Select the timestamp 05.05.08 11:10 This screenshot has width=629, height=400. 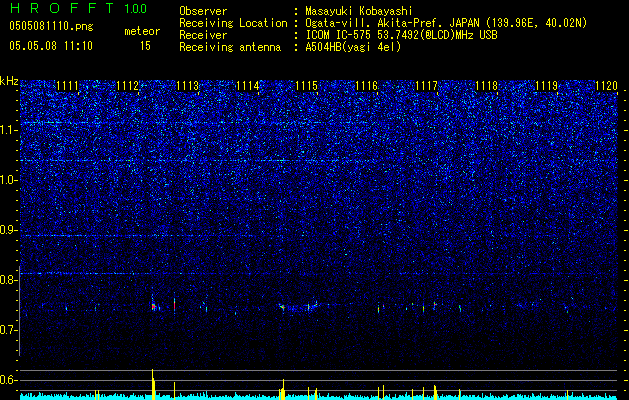point(51,46)
